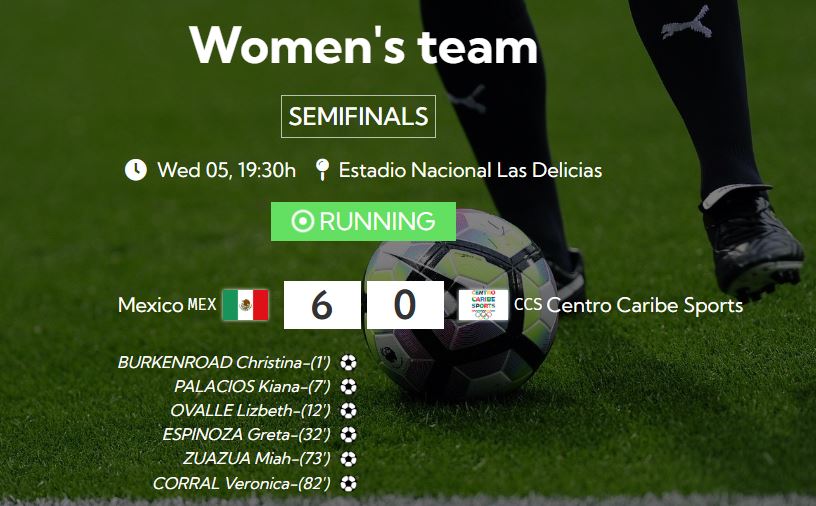Click soccer ball icon next to Corral goal
This screenshot has width=816, height=506.
point(348,484)
